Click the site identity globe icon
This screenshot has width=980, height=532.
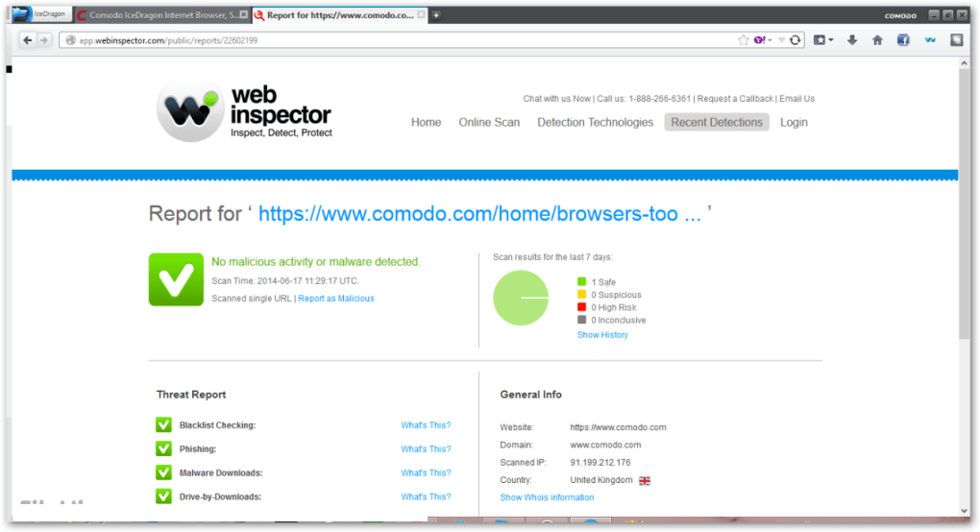tap(70, 40)
